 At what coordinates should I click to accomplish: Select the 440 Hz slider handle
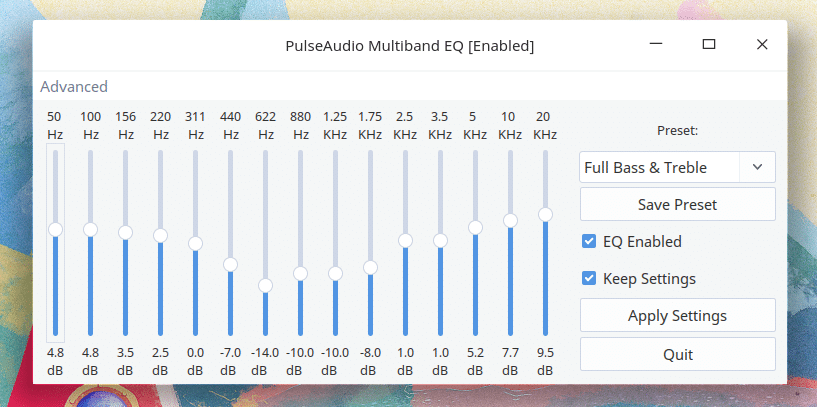[x=230, y=265]
